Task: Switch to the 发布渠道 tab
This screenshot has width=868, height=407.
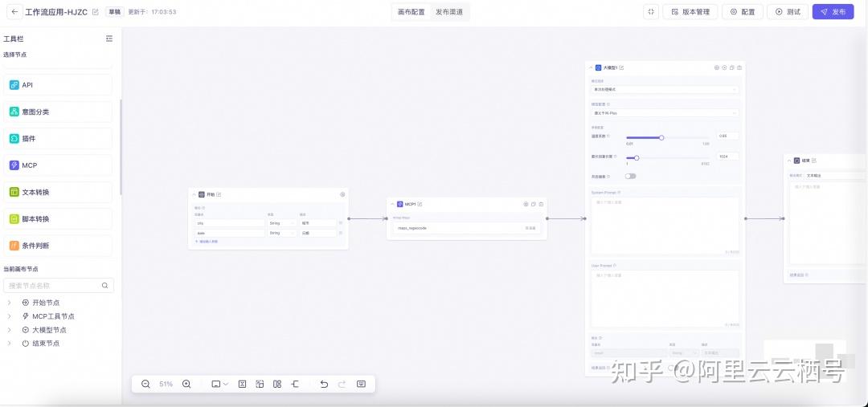Action: [449, 11]
